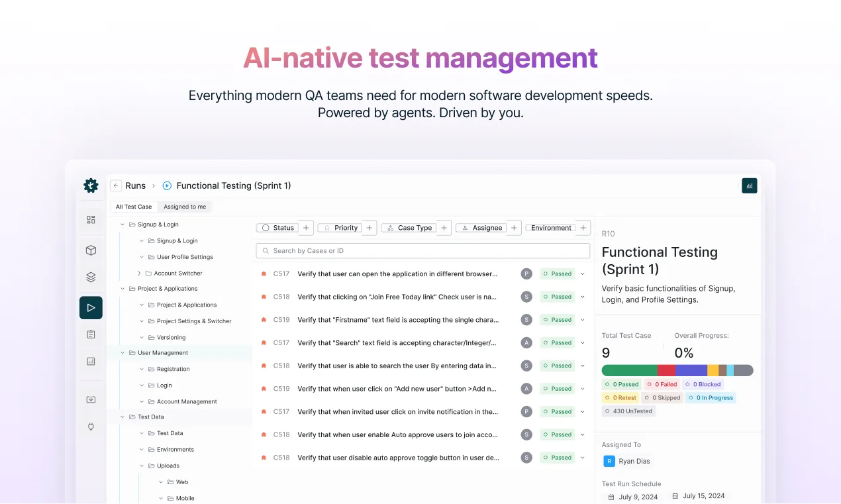Click plus button next to Environment filter
This screenshot has height=504, width=841.
point(583,228)
